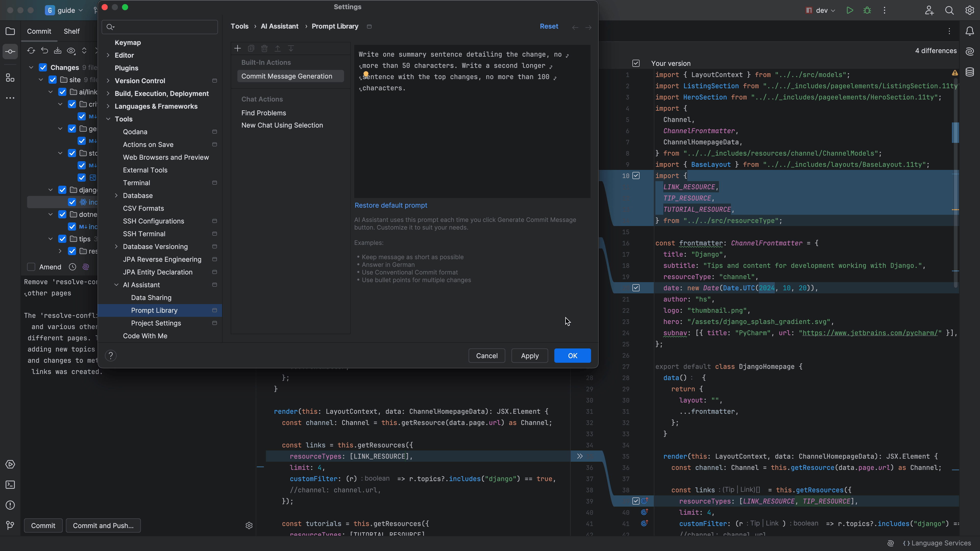Expand the Editor settings node
980x551 pixels.
point(108,55)
